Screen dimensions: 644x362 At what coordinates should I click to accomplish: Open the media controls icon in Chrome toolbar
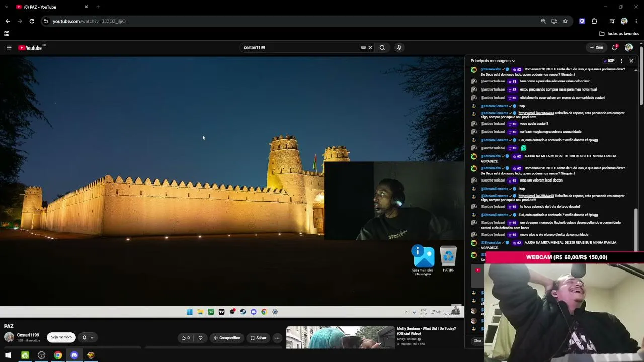pos(612,21)
